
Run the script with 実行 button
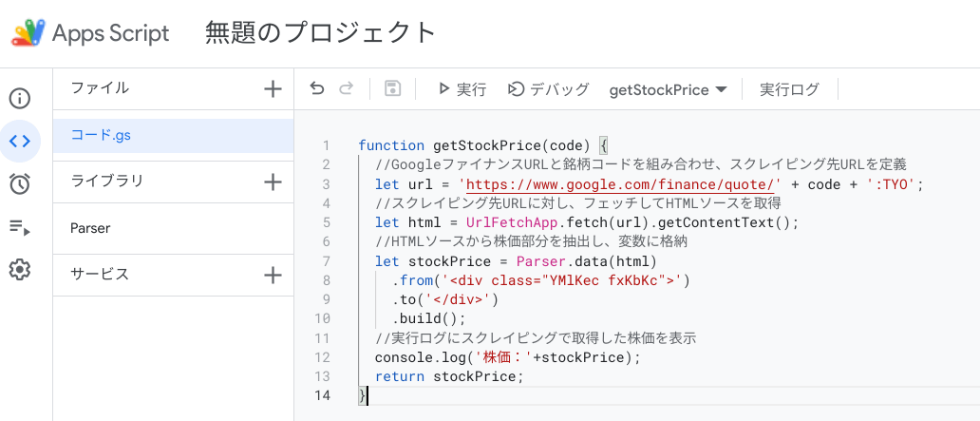coord(462,88)
